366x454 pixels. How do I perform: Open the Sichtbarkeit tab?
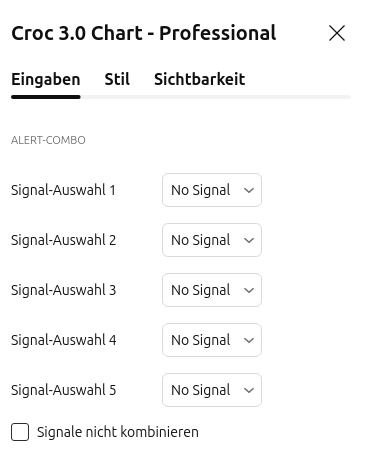[199, 79]
